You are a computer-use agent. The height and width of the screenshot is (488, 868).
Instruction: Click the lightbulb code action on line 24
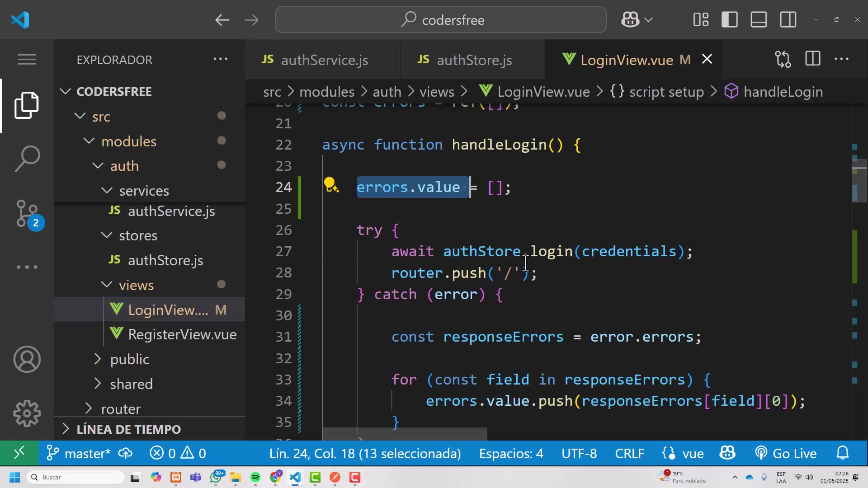click(x=330, y=185)
